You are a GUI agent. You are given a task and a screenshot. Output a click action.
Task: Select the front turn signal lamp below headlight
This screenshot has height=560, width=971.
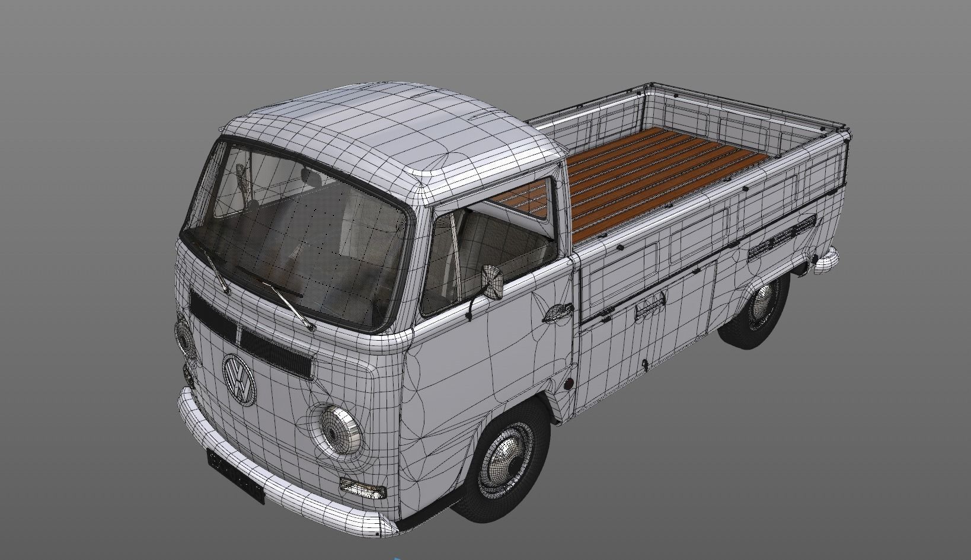363,489
